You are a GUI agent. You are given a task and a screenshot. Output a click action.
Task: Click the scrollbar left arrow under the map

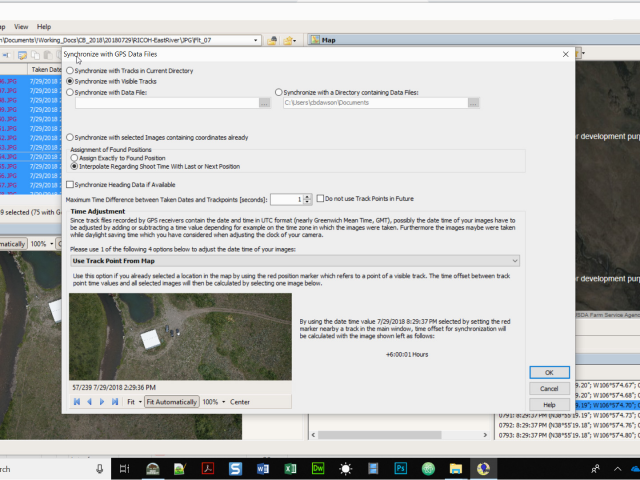313,435
